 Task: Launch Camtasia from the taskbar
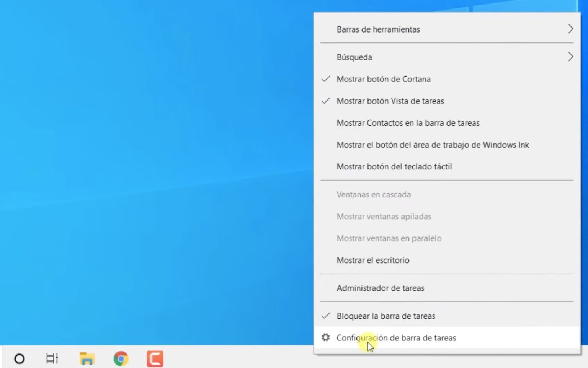(x=155, y=358)
